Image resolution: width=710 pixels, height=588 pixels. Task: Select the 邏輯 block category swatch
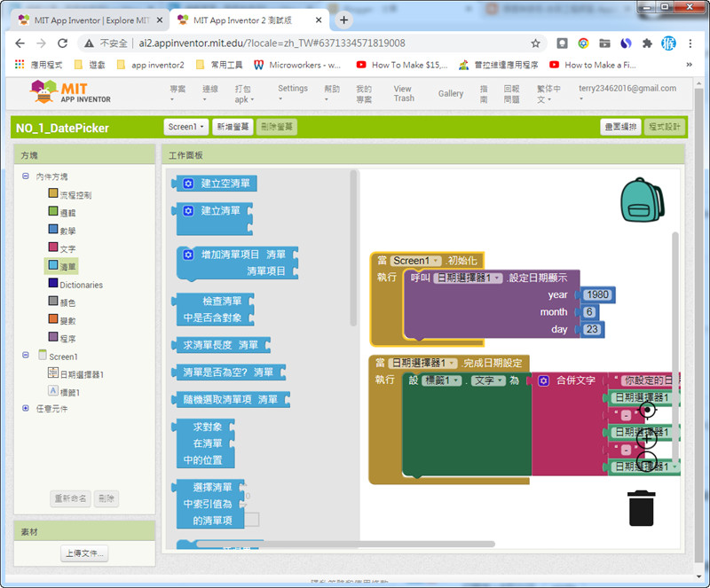click(53, 211)
